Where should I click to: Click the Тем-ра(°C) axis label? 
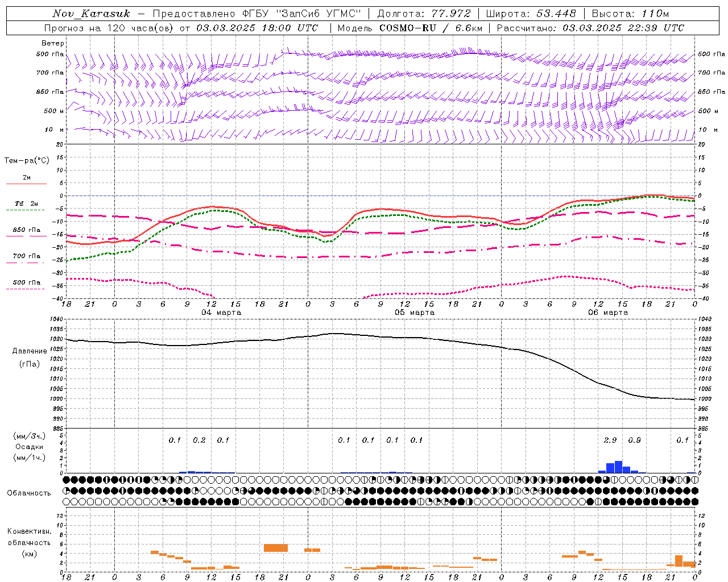[x=27, y=161]
